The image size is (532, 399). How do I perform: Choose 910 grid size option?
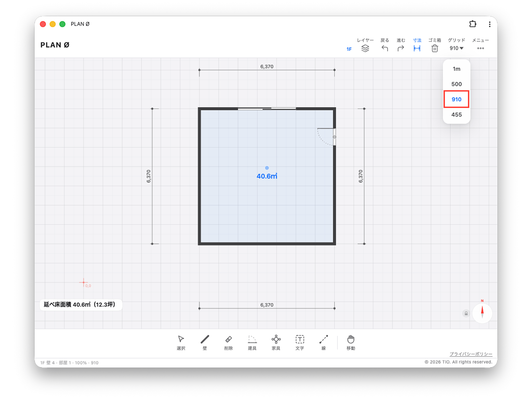point(456,99)
